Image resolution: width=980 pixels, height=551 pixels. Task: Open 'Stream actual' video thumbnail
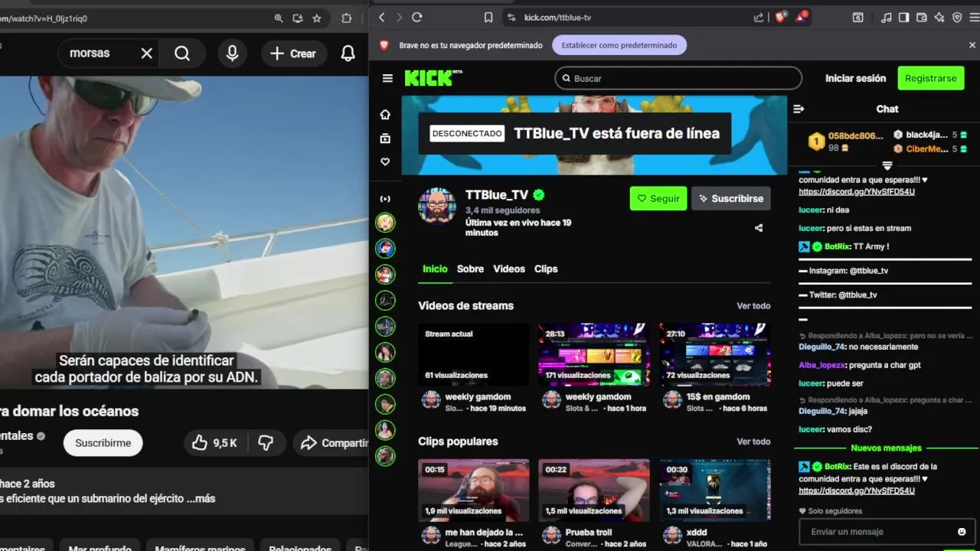[x=473, y=354]
